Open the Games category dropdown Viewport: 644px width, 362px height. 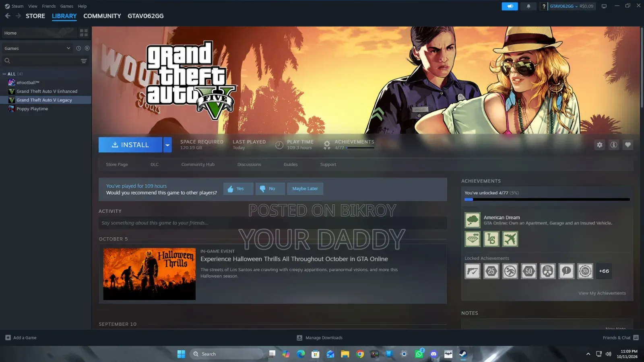click(37, 48)
